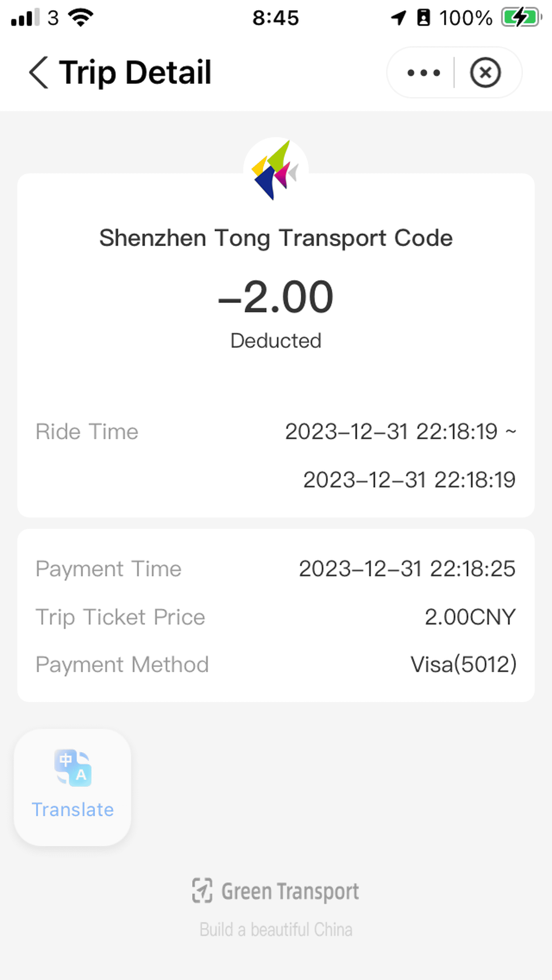Tap the location services arrow icon
The image size is (552, 980).
pos(398,17)
